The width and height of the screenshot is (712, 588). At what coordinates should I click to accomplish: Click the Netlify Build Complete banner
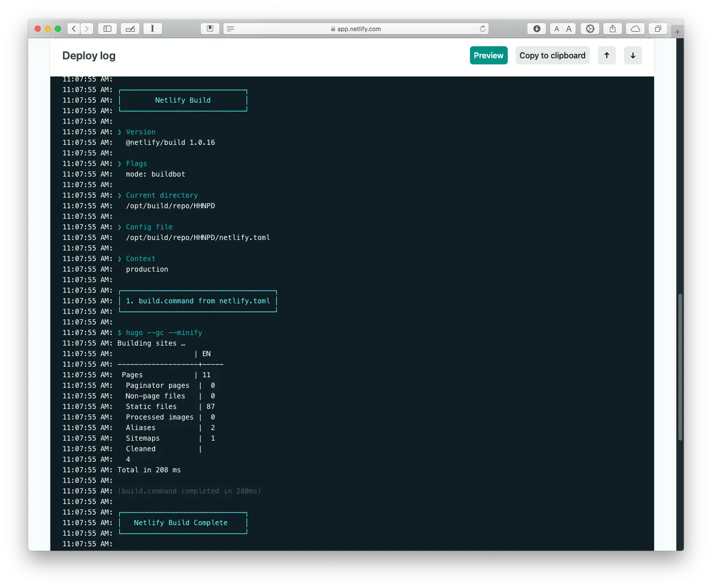pyautogui.click(x=181, y=523)
